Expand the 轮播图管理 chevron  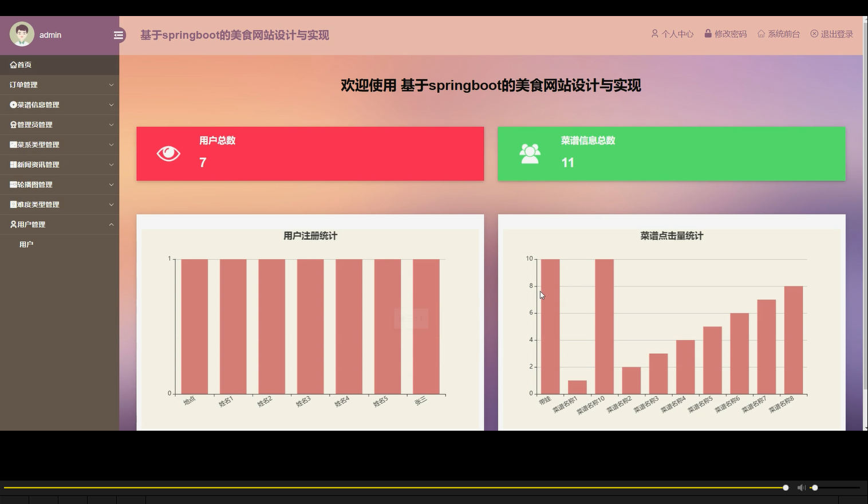pyautogui.click(x=111, y=184)
